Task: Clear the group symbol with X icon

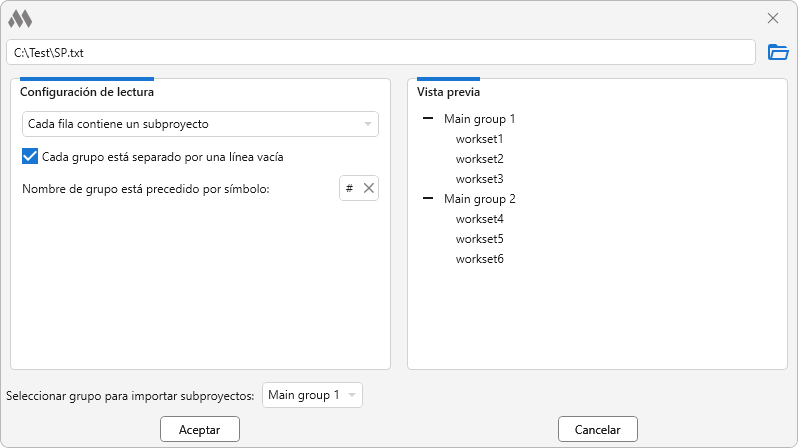Action: 368,188
